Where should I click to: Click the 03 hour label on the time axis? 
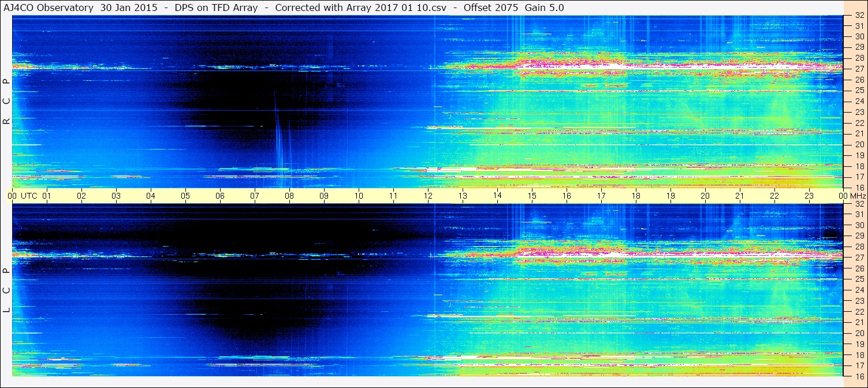click(x=116, y=196)
